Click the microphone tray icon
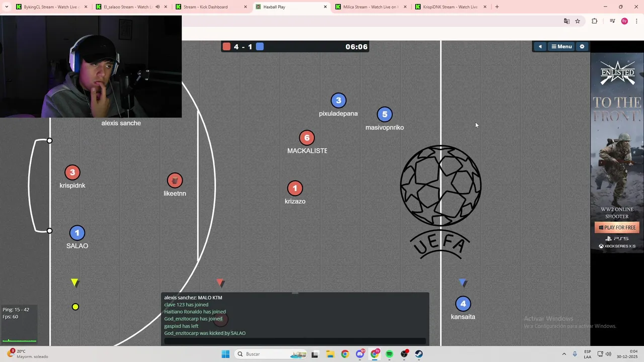Screen dimensions: 644x362 coord(575,354)
